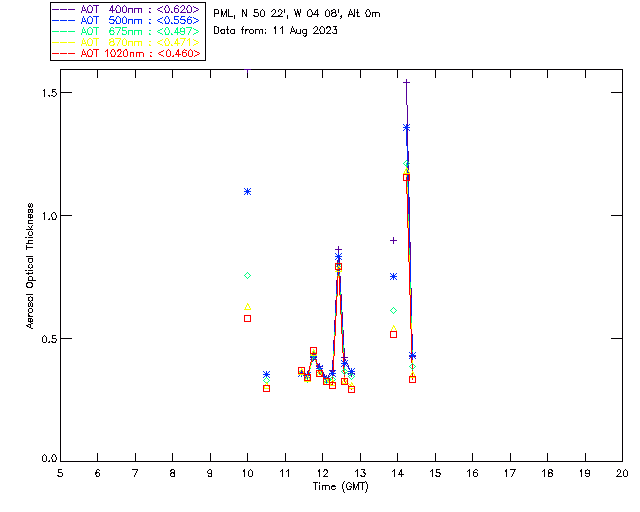The height and width of the screenshot is (512, 640).
Task: Click the hour 18 label on the time axis
Action: click(547, 473)
